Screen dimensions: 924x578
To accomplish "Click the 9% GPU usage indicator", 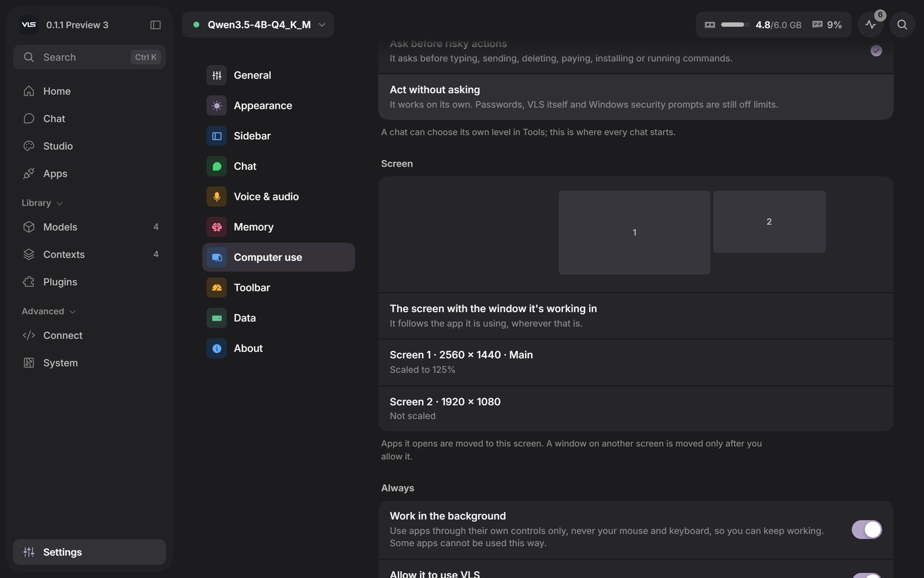I will pos(827,25).
